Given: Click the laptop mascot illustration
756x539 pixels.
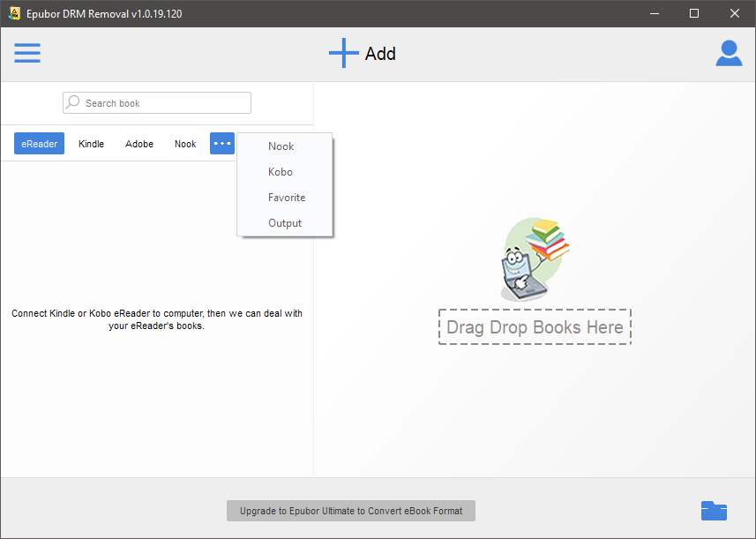Looking at the screenshot, I should coord(535,259).
